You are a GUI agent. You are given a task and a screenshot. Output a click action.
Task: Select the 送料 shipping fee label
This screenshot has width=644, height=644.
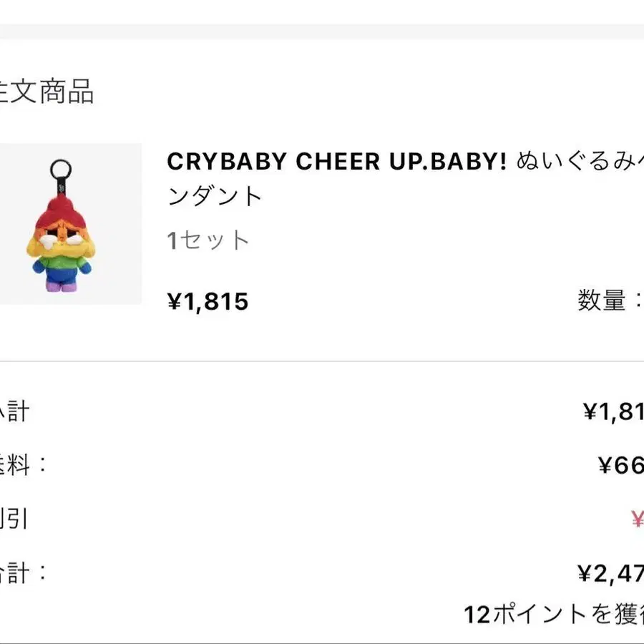(23, 465)
